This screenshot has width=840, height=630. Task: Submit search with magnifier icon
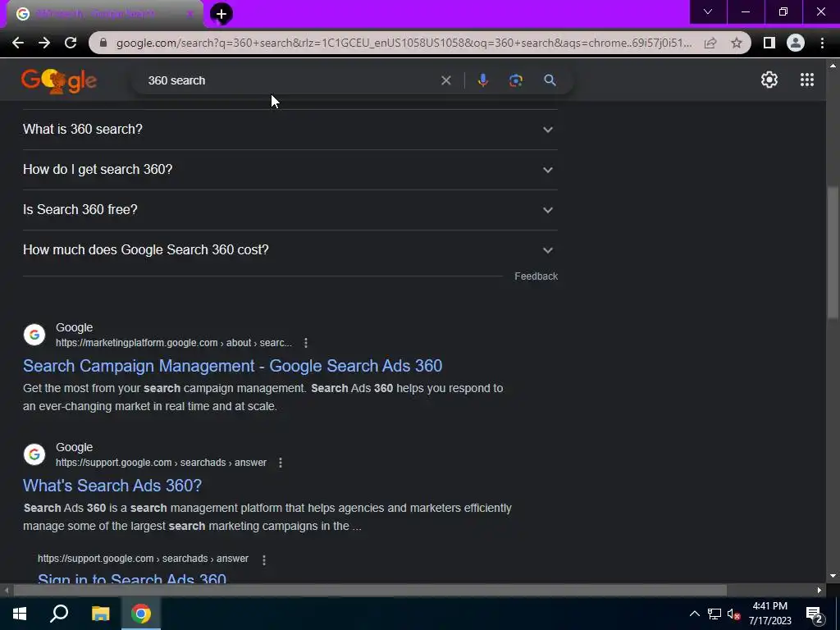click(x=550, y=80)
